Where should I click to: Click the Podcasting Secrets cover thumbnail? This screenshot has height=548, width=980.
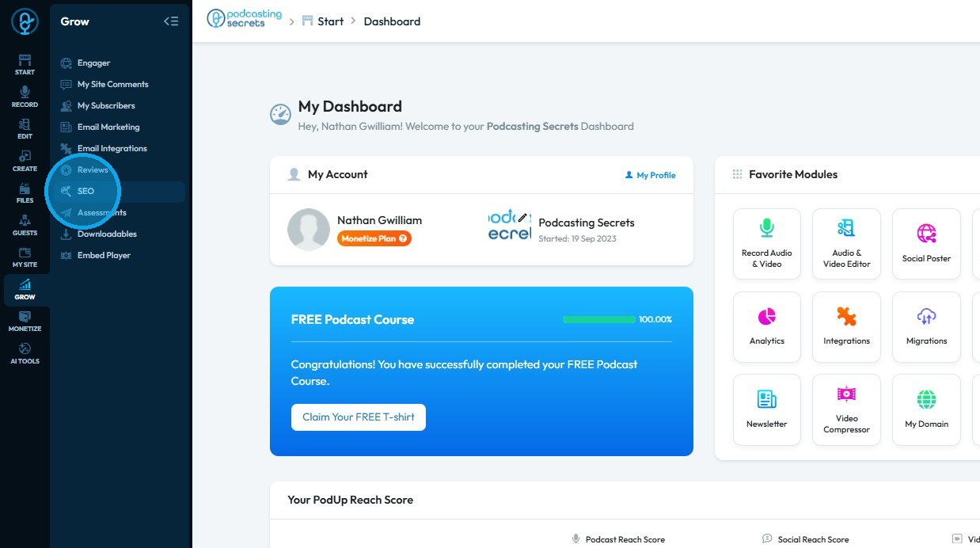[509, 225]
